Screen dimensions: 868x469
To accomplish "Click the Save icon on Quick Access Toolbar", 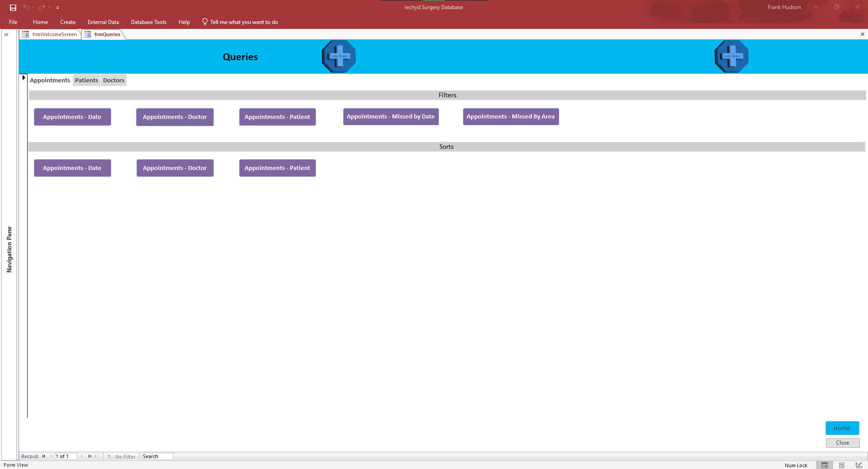I will 13,7.
